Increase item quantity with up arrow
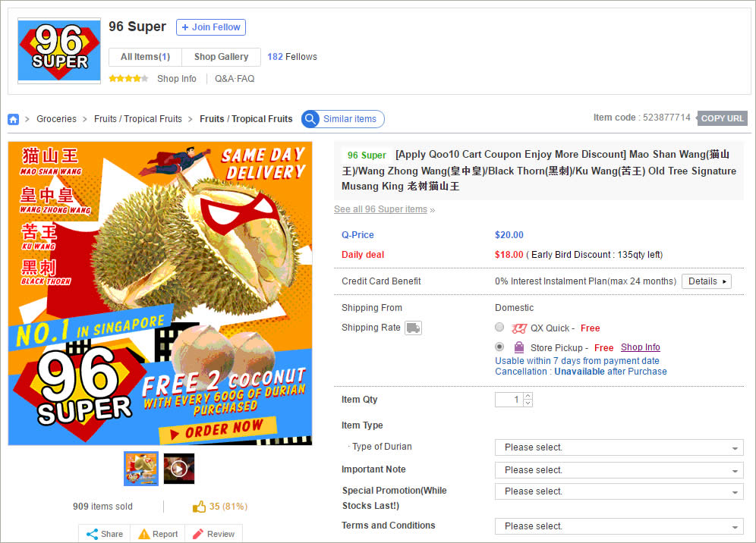This screenshot has width=756, height=543. click(528, 396)
